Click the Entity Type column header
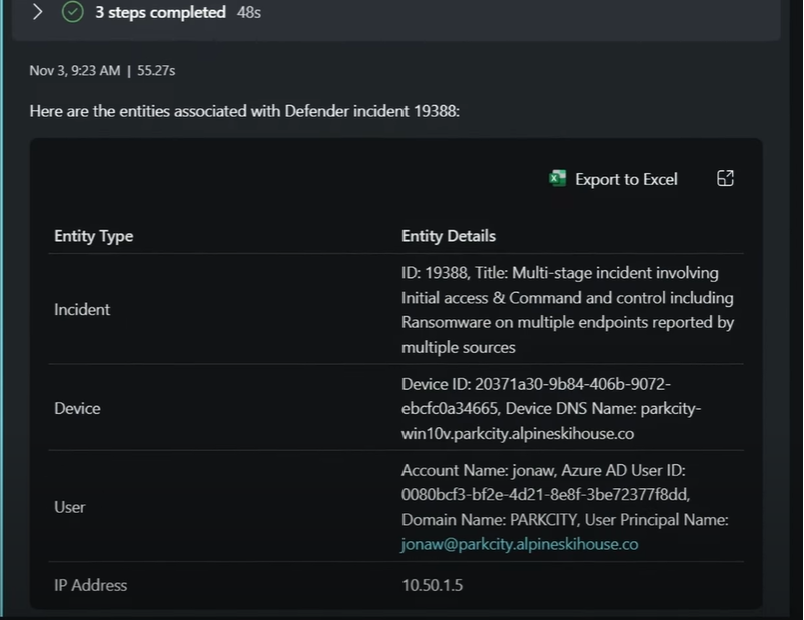The height and width of the screenshot is (620, 804). pyautogui.click(x=93, y=236)
